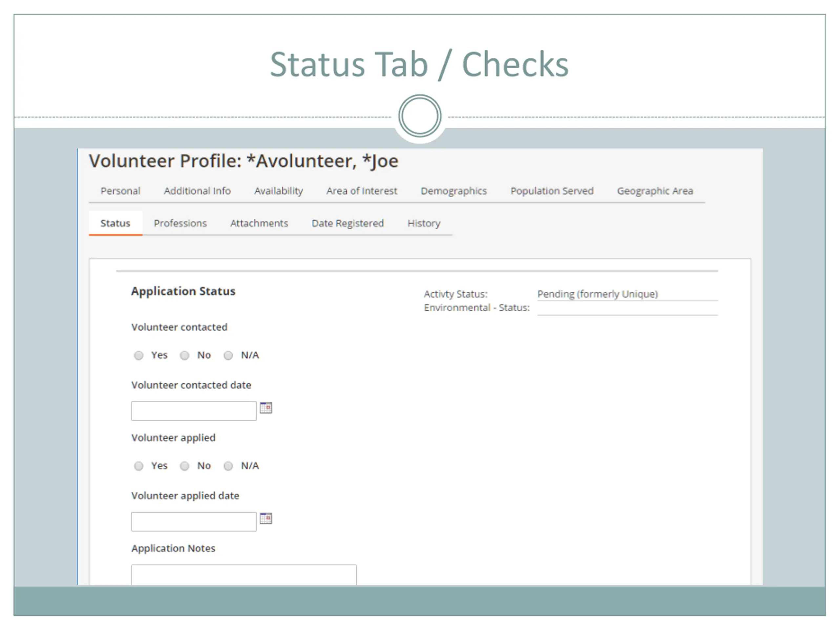Click the Volunteer contacted date input field
Image resolution: width=840 pixels, height=630 pixels.
[x=194, y=411]
